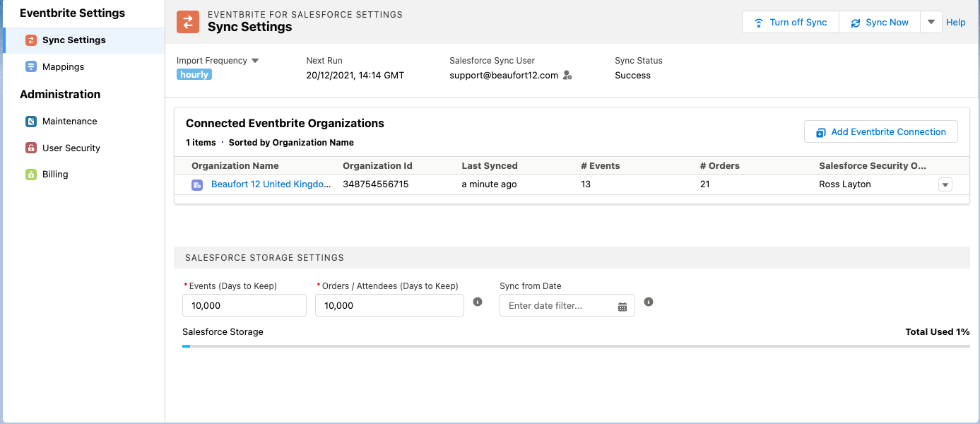This screenshot has height=424, width=980.
Task: Click Orders / Attendees days input field
Action: pyautogui.click(x=389, y=306)
